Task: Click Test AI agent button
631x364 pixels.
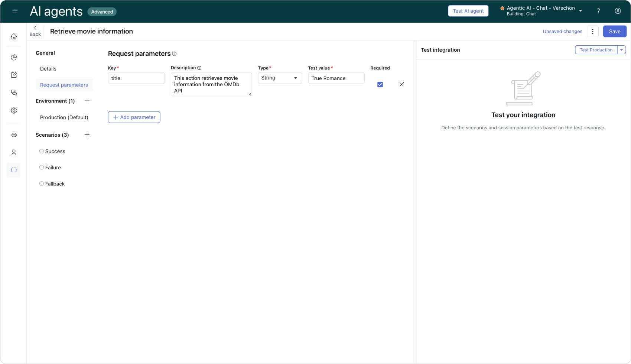Action: tap(468, 11)
